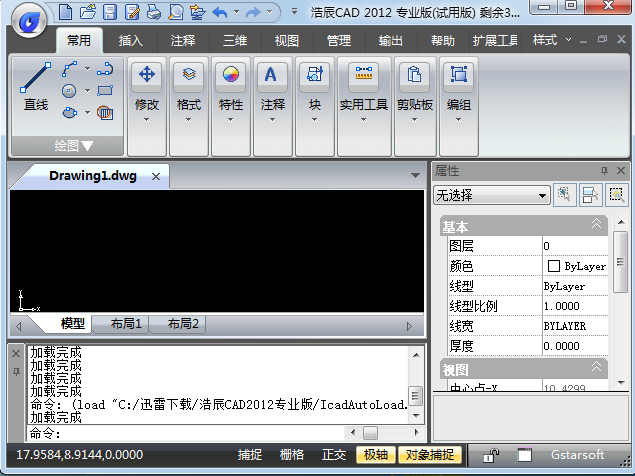The image size is (635, 476).
Task: Select the Rectangle draw tool
Action: coord(105,90)
